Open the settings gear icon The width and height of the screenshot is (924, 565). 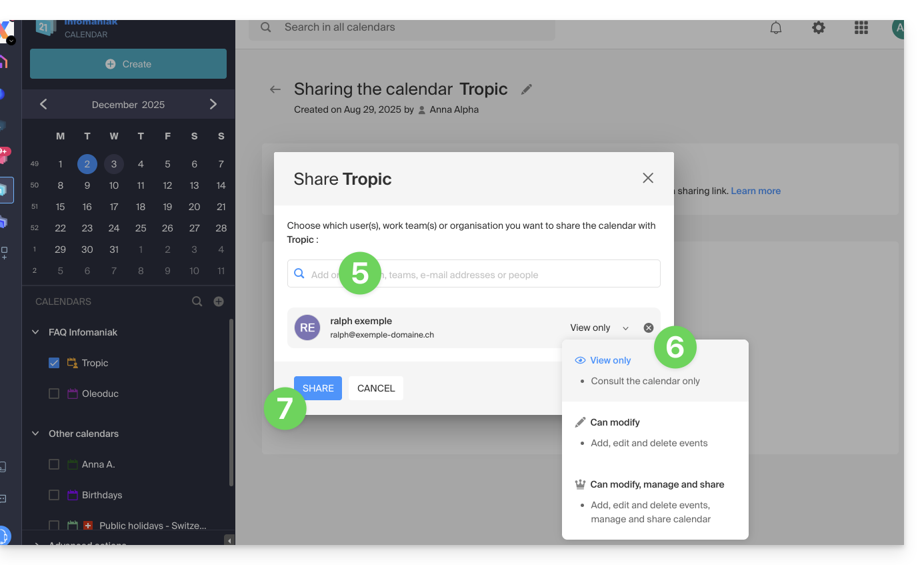818,27
